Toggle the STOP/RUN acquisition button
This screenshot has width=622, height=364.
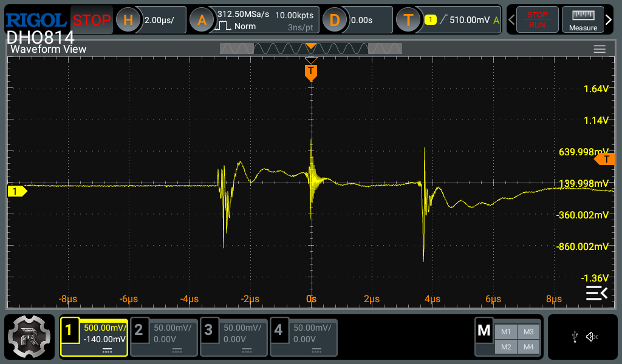pos(536,20)
